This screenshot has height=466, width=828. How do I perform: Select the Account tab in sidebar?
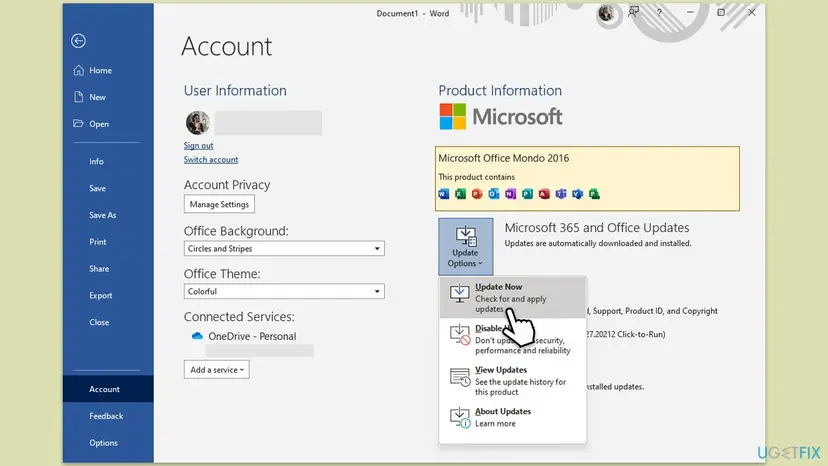(108, 389)
